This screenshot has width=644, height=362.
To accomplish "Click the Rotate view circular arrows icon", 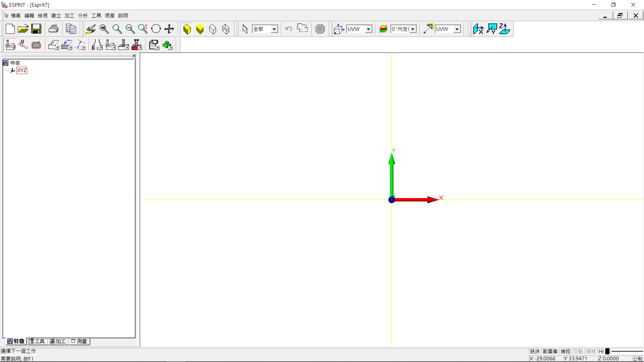I will pyautogui.click(x=156, y=29).
